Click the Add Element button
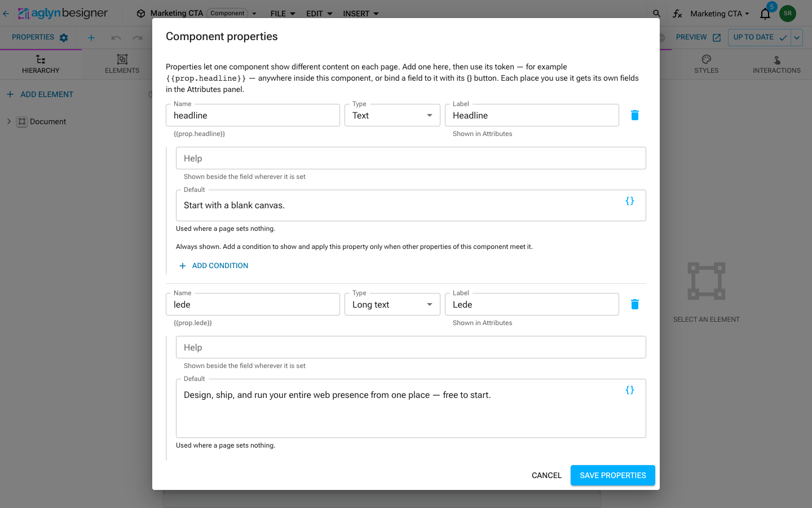Viewport: 812px width, 508px height. pyautogui.click(x=40, y=94)
